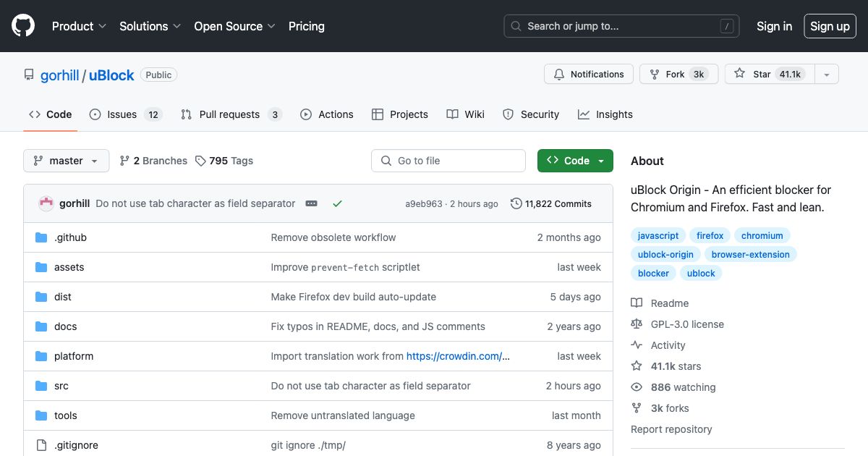The height and width of the screenshot is (456, 868).
Task: Open the Actions tab play icon
Action: tap(306, 114)
